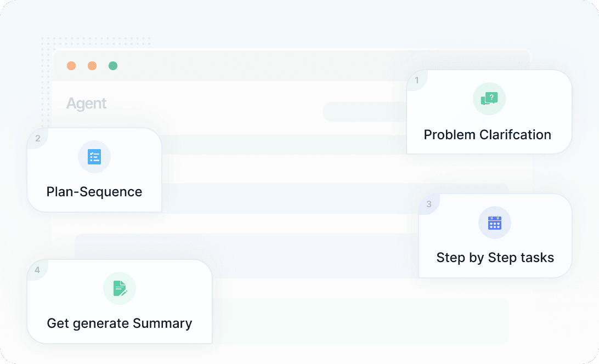Click the Step by Step calendar icon

pyautogui.click(x=494, y=223)
